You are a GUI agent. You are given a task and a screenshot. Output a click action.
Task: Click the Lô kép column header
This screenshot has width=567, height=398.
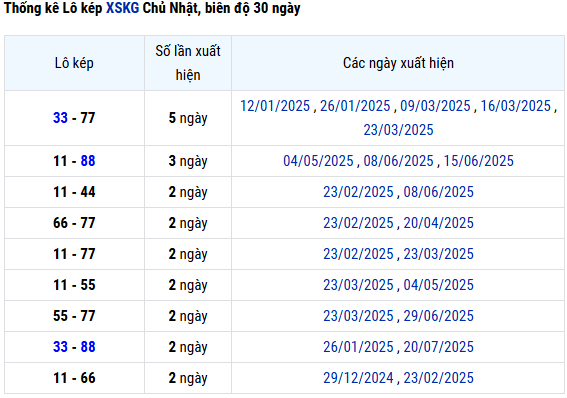(74, 63)
